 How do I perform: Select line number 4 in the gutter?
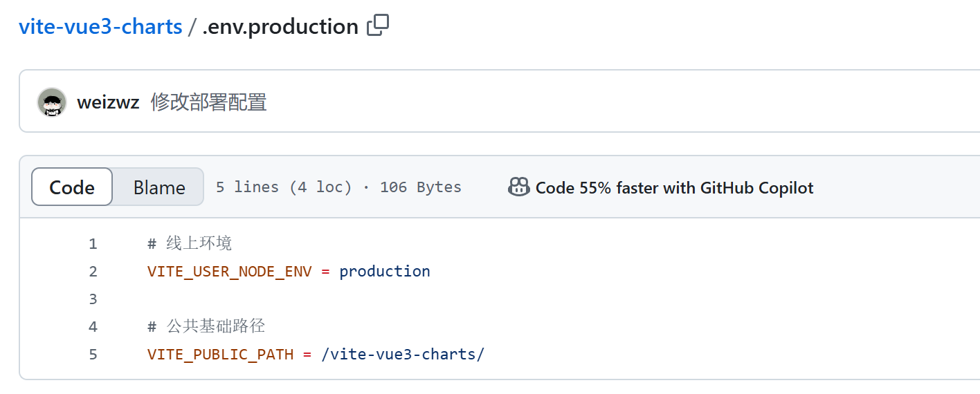93,326
